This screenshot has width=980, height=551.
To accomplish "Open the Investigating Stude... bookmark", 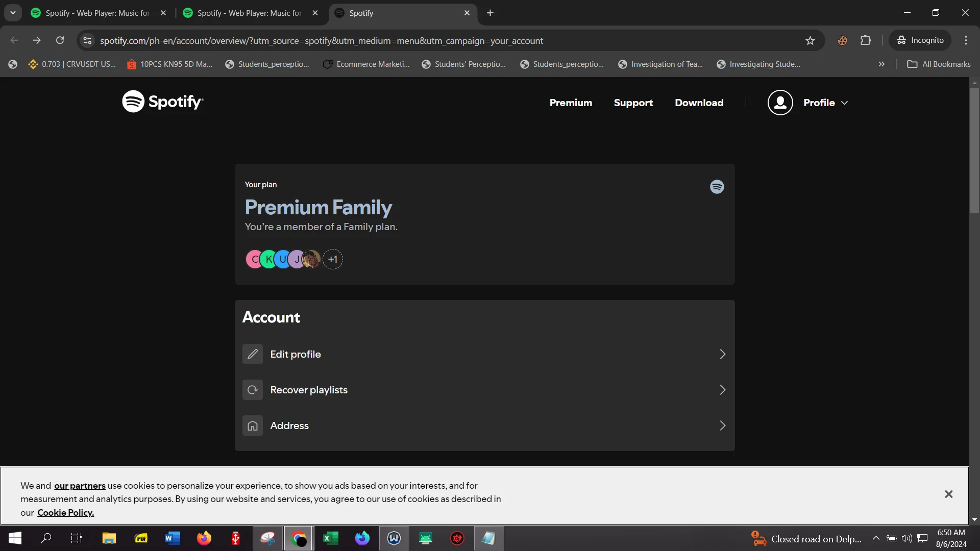I will coord(758,64).
